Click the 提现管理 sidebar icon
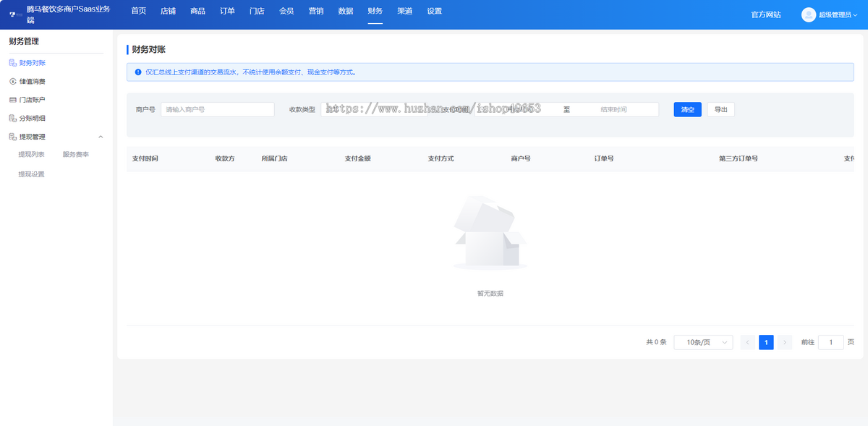The image size is (868, 426). point(12,137)
